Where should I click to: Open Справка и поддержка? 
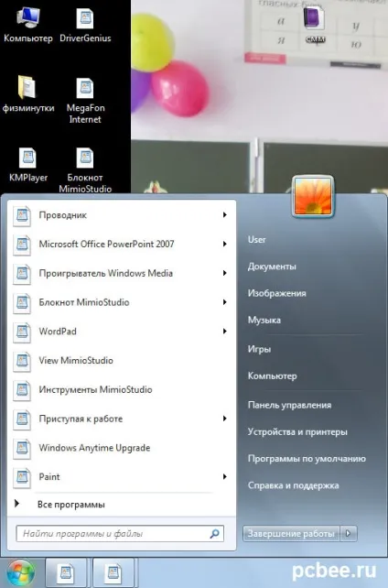pos(293,485)
